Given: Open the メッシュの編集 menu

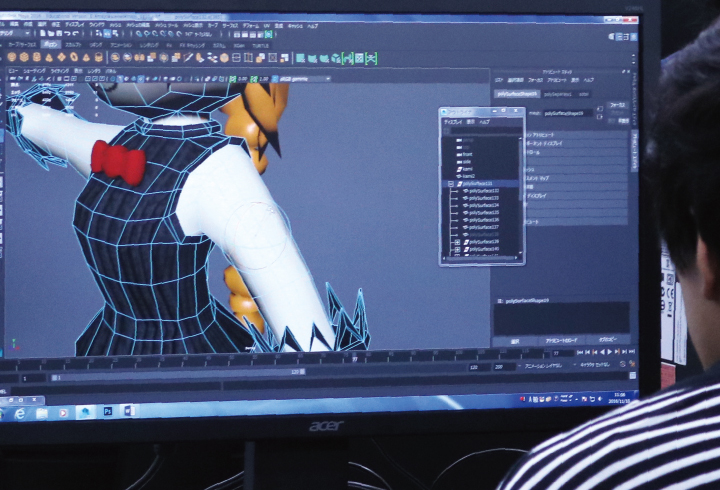Looking at the screenshot, I should click(x=138, y=25).
